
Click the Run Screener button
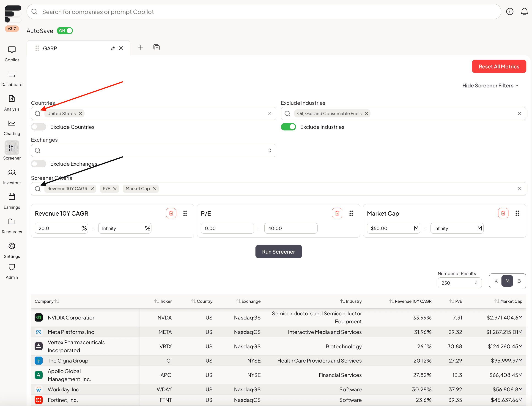click(278, 251)
